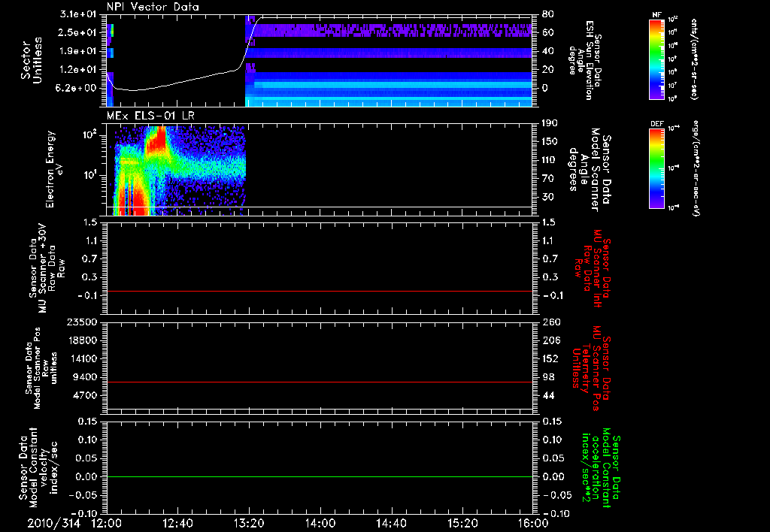Click the 'ESH Sun Elevation Angle' axis title
770x532 pixels.
click(x=585, y=60)
